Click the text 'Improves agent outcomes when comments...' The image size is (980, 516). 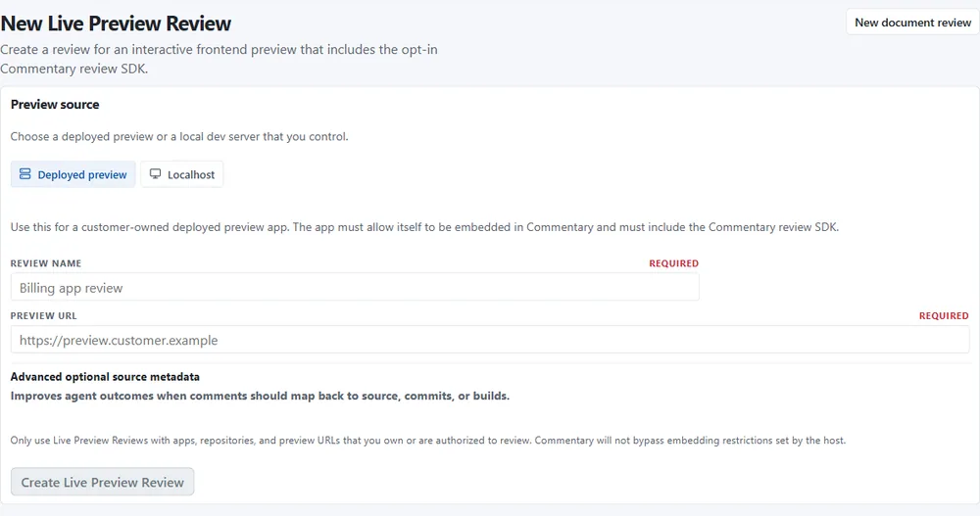pyautogui.click(x=260, y=397)
